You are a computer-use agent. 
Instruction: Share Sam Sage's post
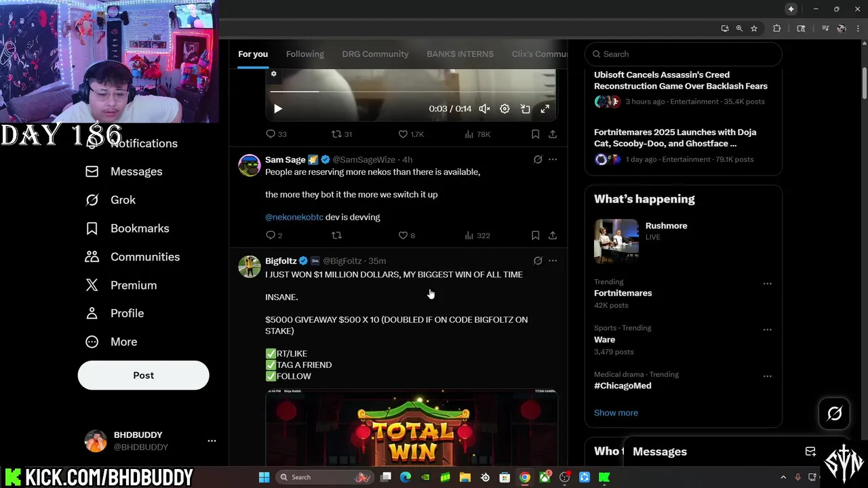pos(553,235)
